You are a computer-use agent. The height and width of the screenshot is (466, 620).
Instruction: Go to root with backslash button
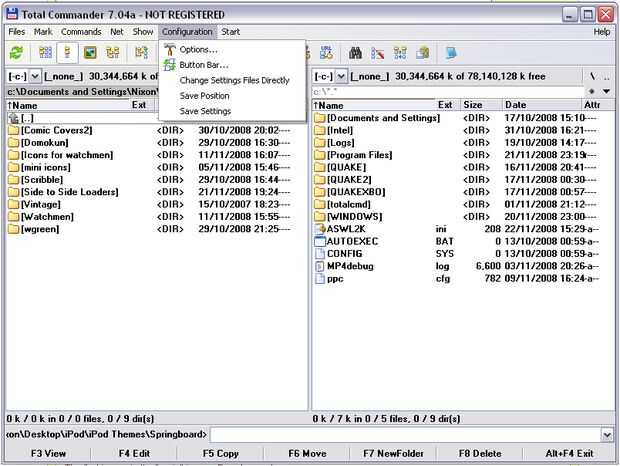592,76
